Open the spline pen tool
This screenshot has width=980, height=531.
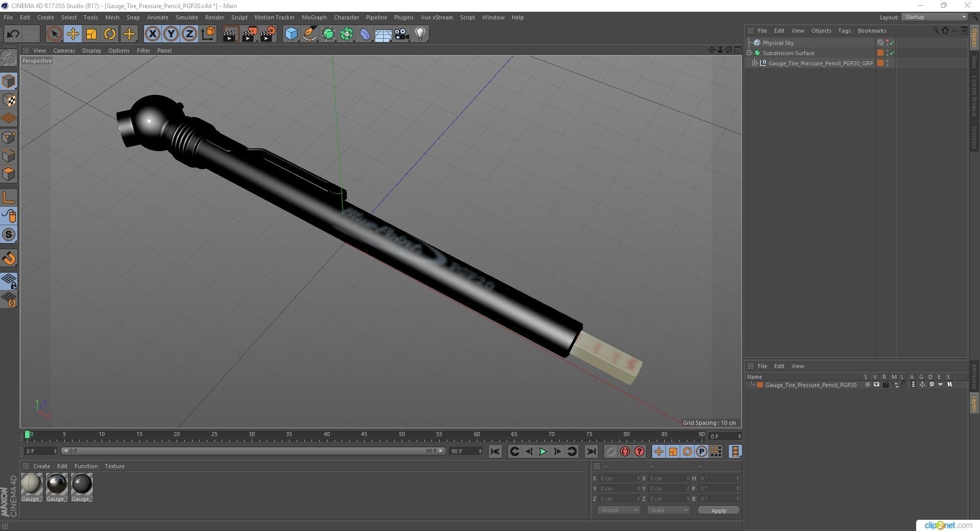click(309, 34)
